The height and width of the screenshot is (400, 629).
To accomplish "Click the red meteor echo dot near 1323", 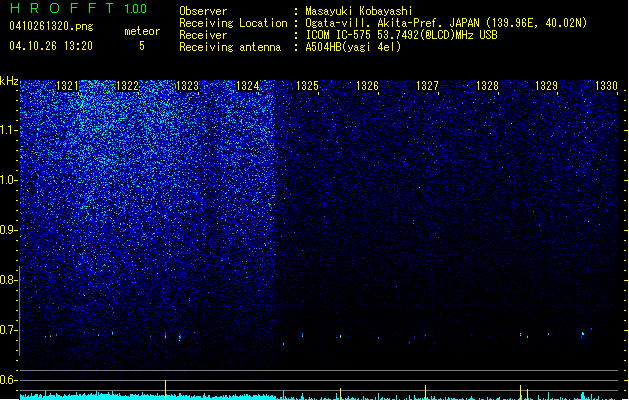I will click(x=165, y=334).
